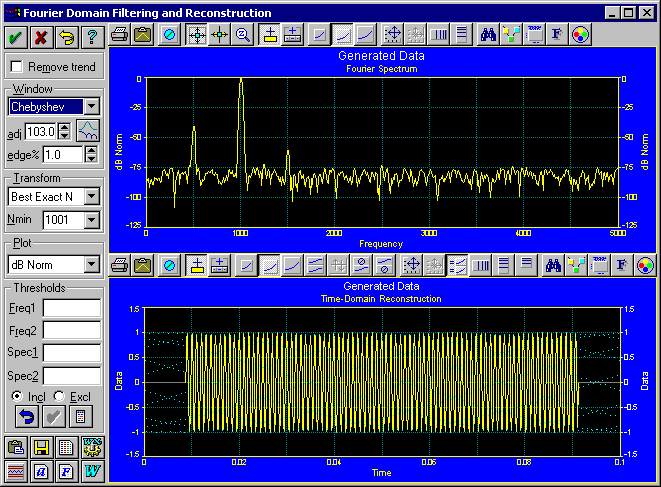Click the blue undo threshold button below Incl
The image size is (661, 487).
[x=27, y=417]
